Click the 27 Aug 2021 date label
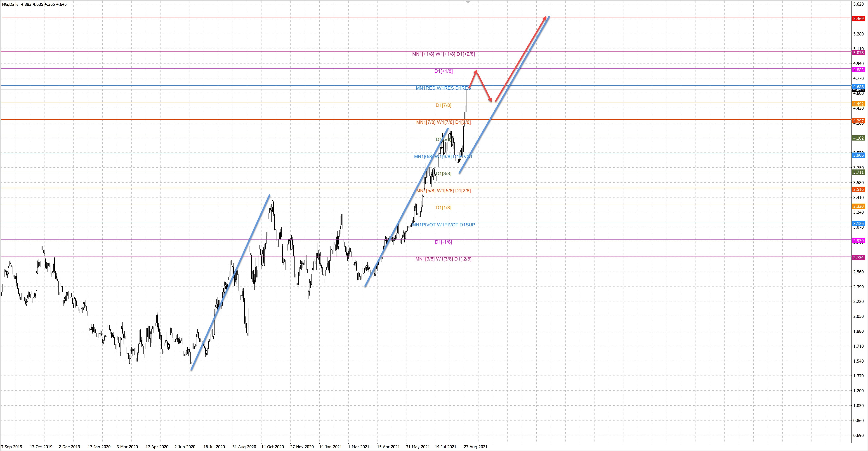 coord(475,447)
